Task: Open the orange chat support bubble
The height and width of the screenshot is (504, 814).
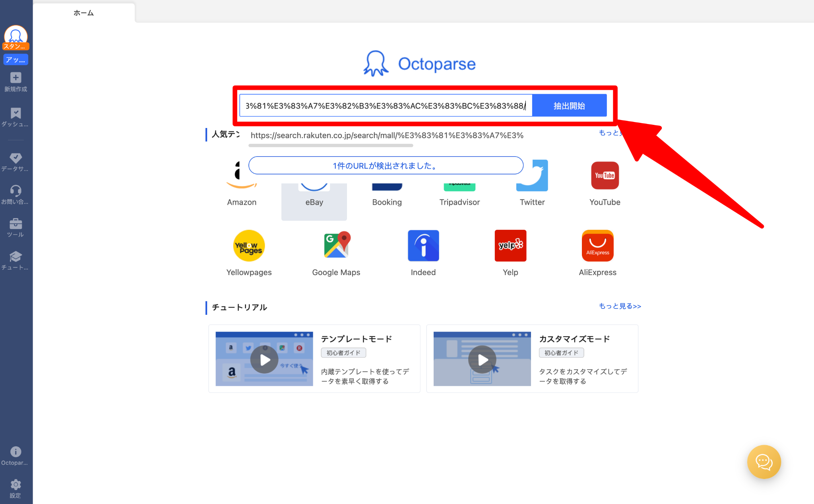Action: (764, 461)
